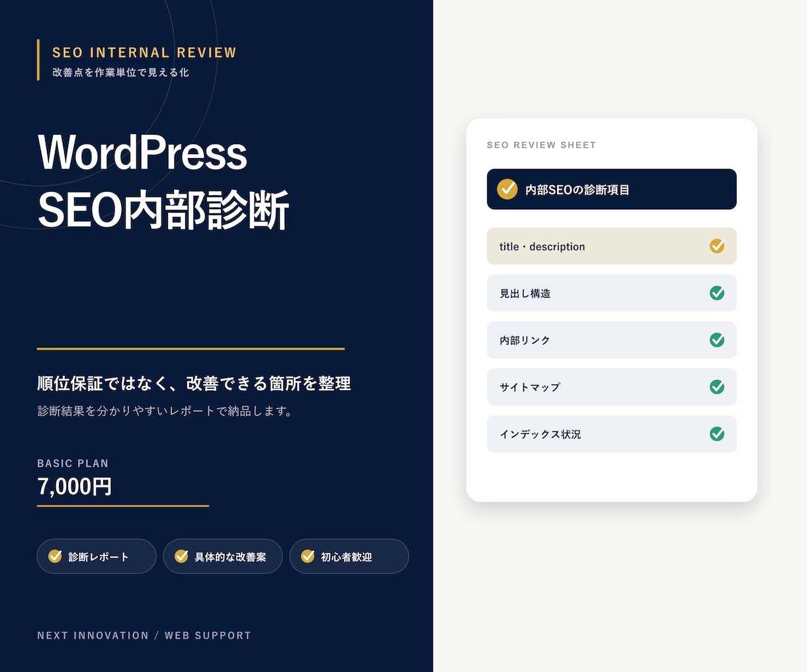
Task: Select the 診断レポート pill label
Action: click(x=99, y=557)
